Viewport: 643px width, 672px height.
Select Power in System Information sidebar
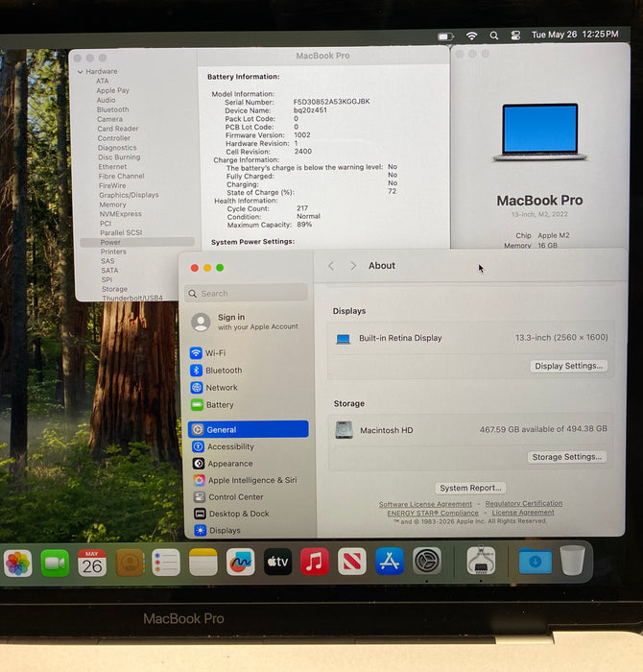137,242
